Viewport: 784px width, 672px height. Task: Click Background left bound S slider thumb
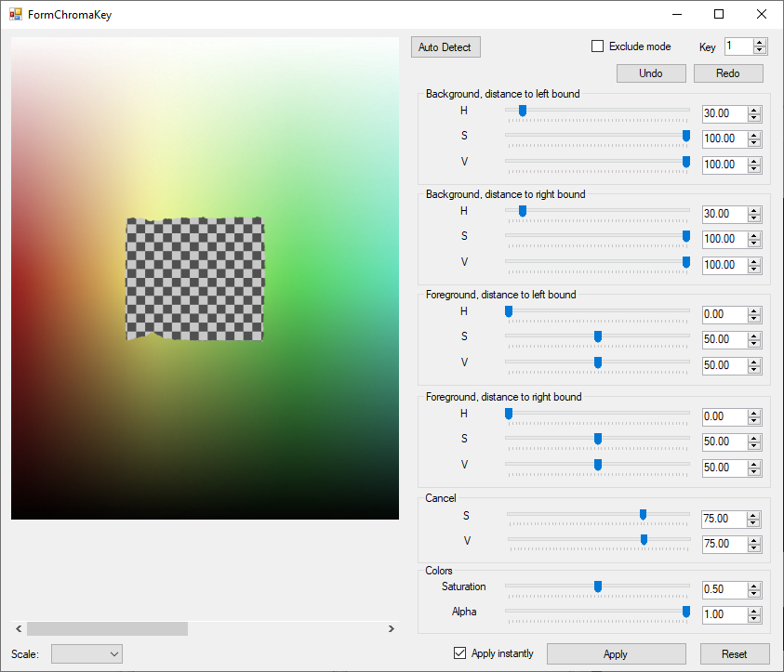click(x=686, y=136)
